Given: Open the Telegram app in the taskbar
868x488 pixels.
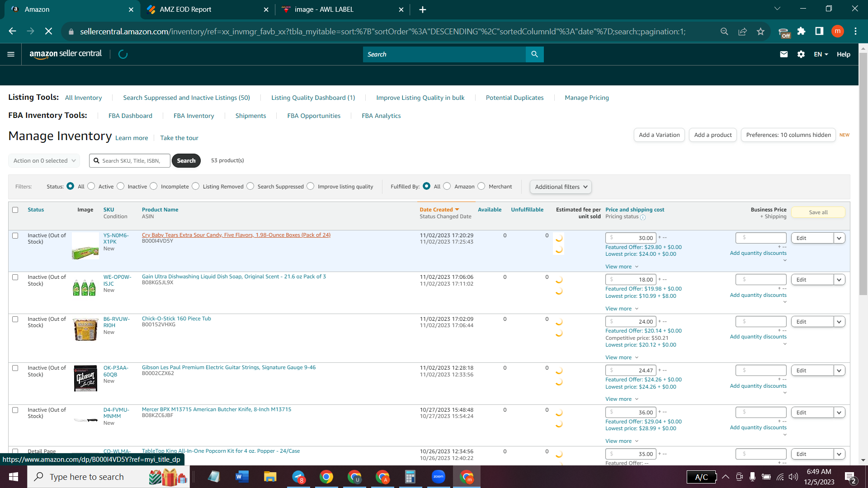Looking at the screenshot, I should pyautogui.click(x=298, y=477).
